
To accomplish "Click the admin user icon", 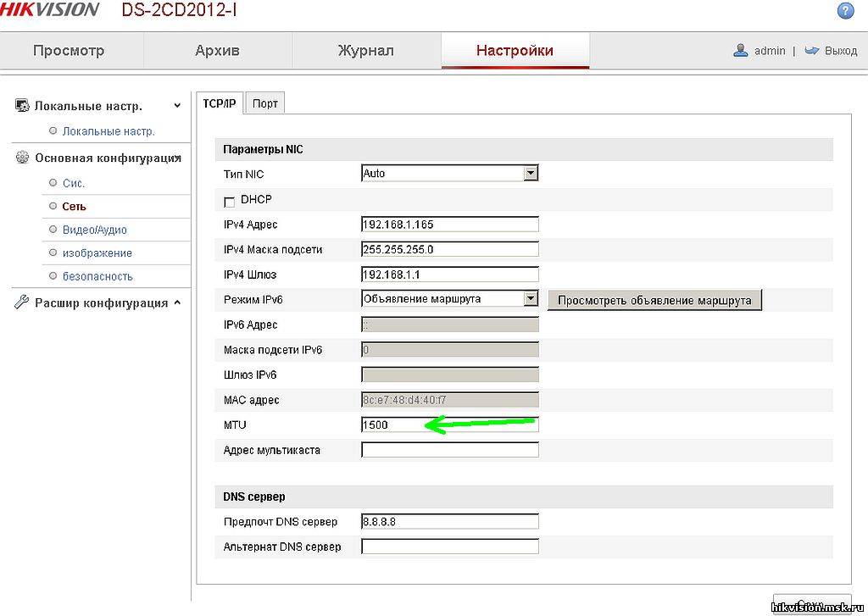I will point(740,50).
